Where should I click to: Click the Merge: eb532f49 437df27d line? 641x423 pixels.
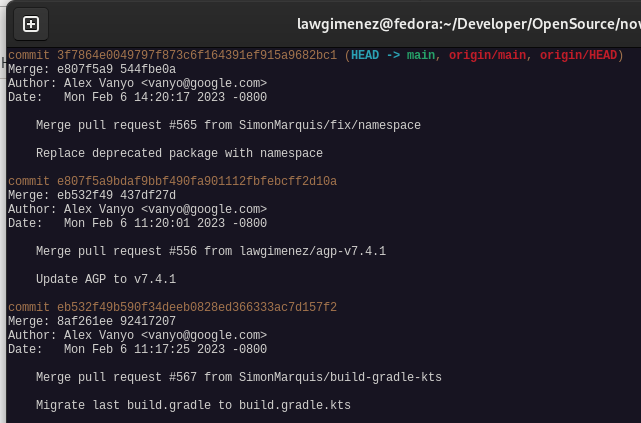coord(92,195)
